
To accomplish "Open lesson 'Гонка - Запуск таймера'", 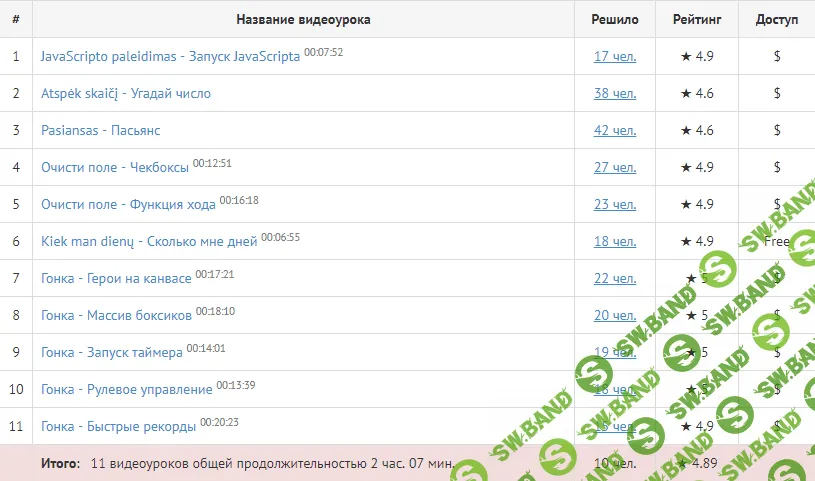I will pyautogui.click(x=112, y=353).
